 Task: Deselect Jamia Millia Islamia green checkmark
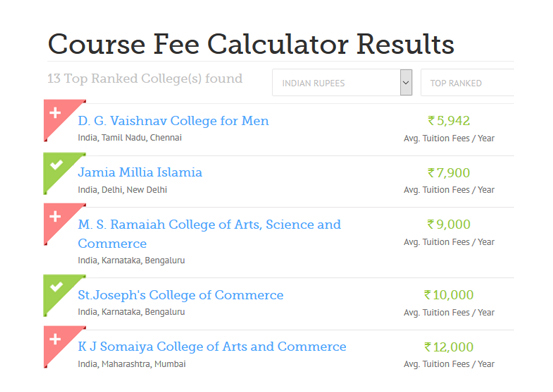56,167
